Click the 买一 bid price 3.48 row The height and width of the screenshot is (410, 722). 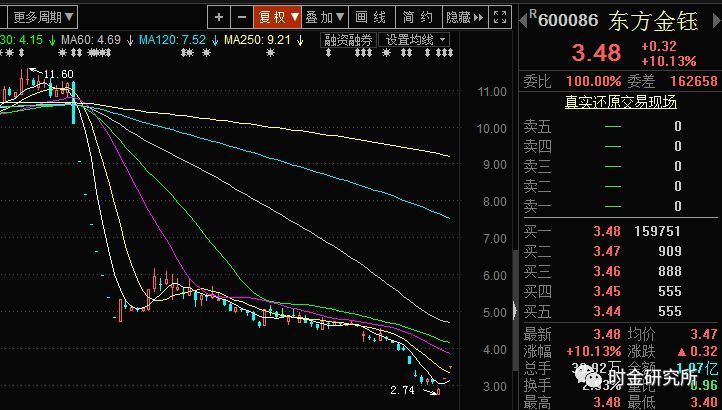pyautogui.click(x=620, y=231)
